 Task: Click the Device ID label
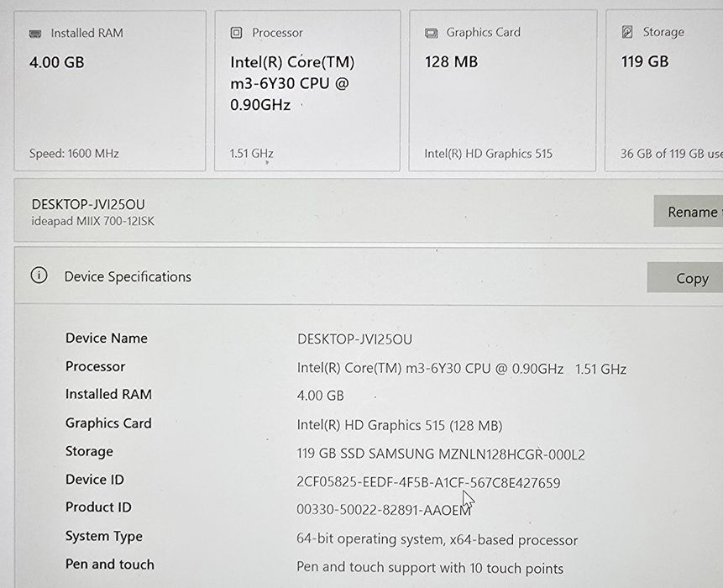pos(95,480)
